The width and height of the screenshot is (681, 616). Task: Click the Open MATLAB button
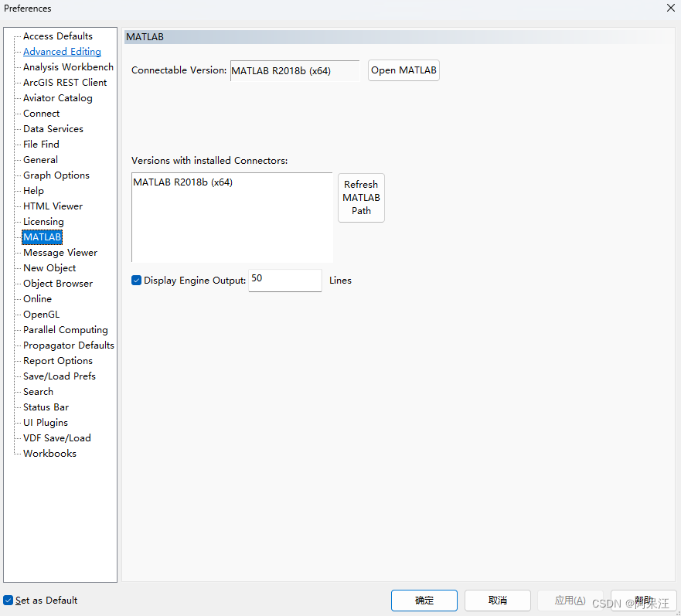[x=403, y=70]
